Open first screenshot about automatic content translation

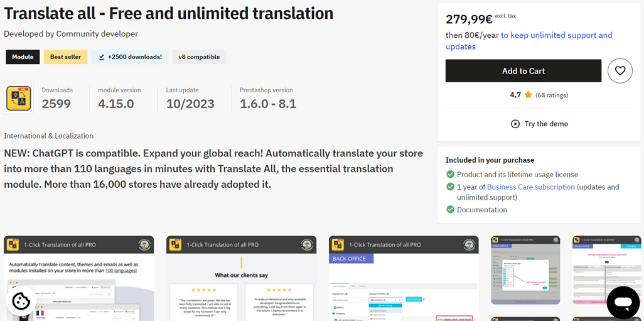click(x=79, y=278)
